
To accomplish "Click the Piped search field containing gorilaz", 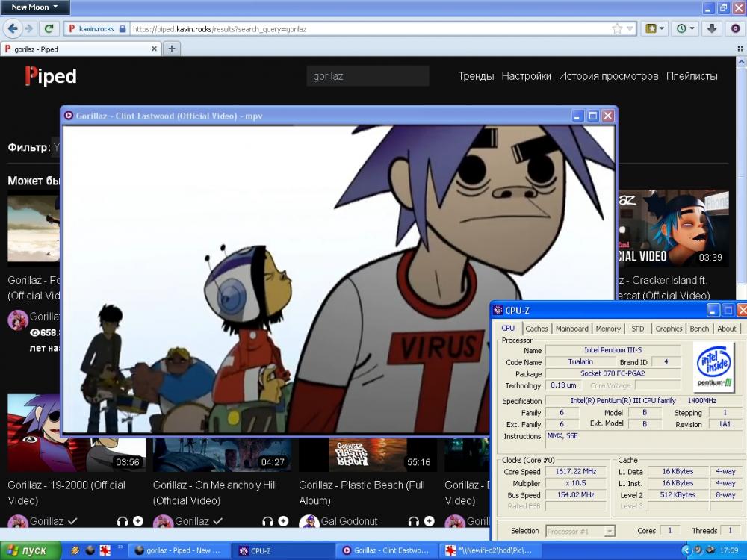I will point(368,76).
